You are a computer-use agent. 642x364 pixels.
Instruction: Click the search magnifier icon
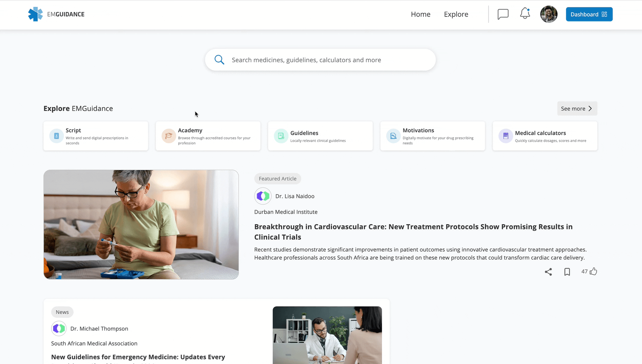(x=220, y=60)
